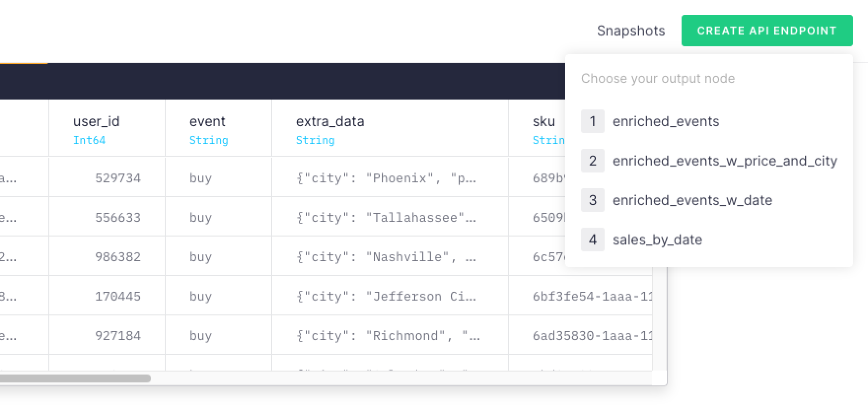Choose enriched_events_w_price_and_city output node
The image size is (868, 411).
(709, 161)
